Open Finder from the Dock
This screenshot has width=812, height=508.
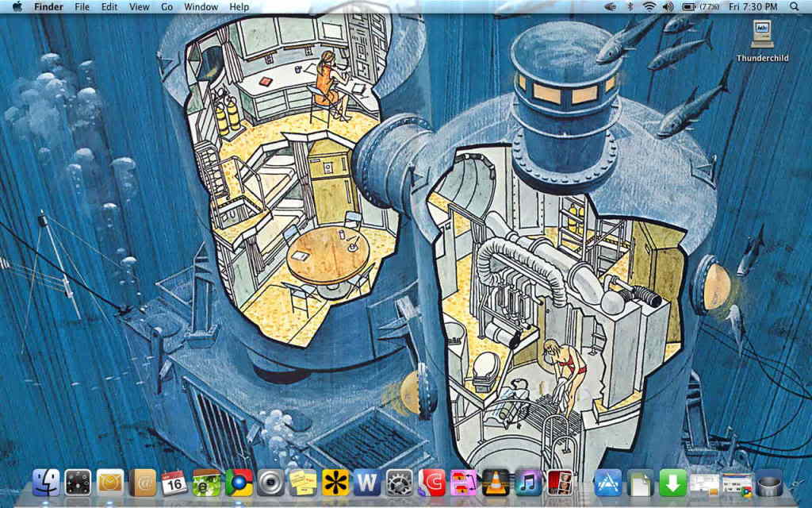coord(46,483)
